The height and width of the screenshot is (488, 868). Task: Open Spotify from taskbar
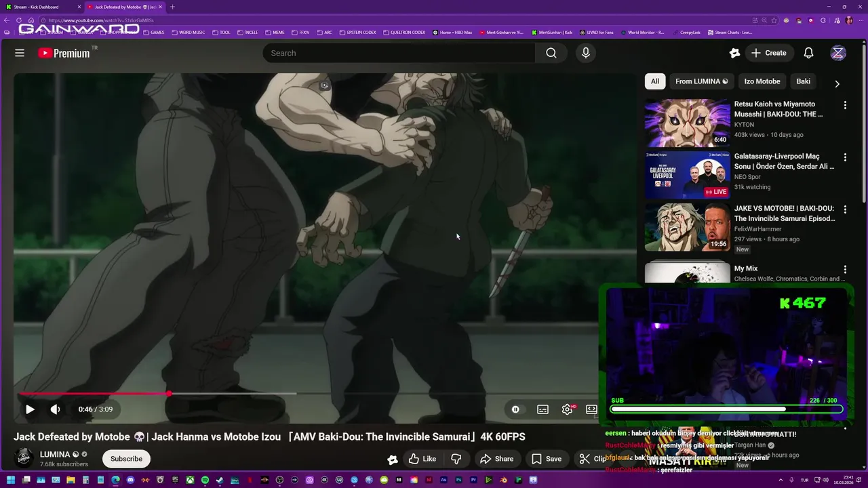205,480
